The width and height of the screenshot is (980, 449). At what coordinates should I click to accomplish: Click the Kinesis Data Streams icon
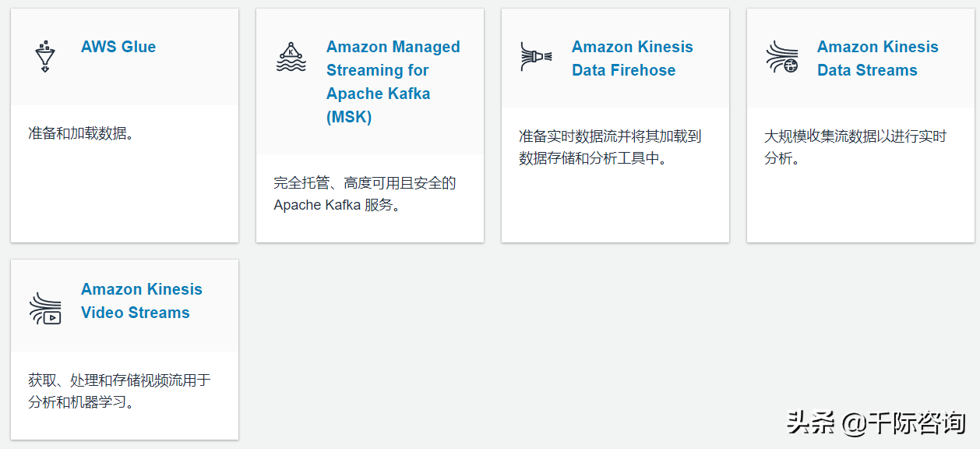pyautogui.click(x=781, y=57)
